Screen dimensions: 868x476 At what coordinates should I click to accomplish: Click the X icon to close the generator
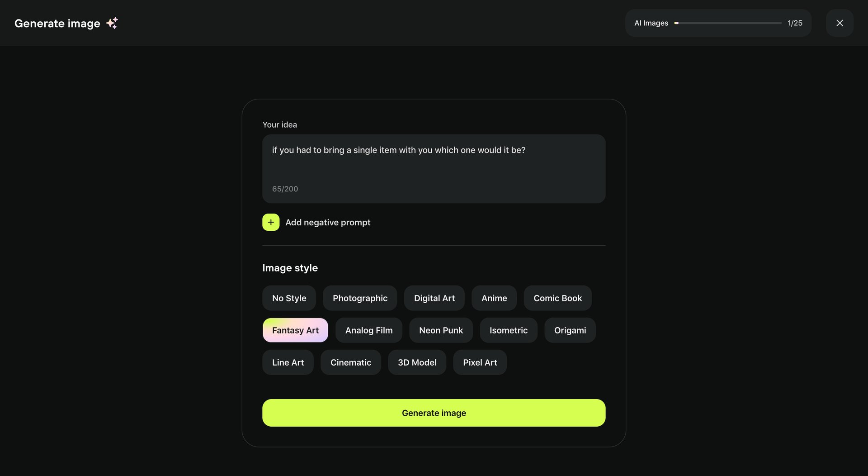point(840,23)
